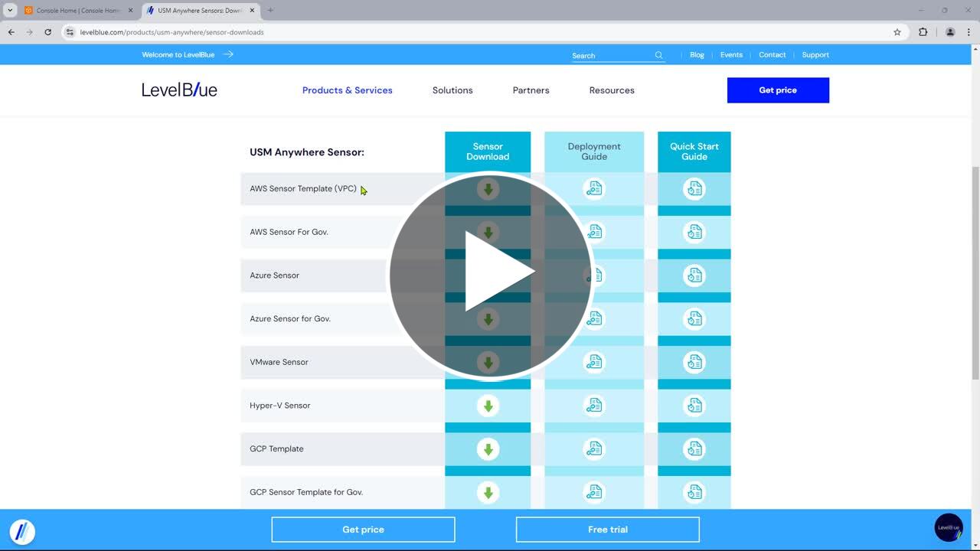This screenshot has width=980, height=551.
Task: Click GCP Sensor for Gov. download icon
Action: point(488,492)
